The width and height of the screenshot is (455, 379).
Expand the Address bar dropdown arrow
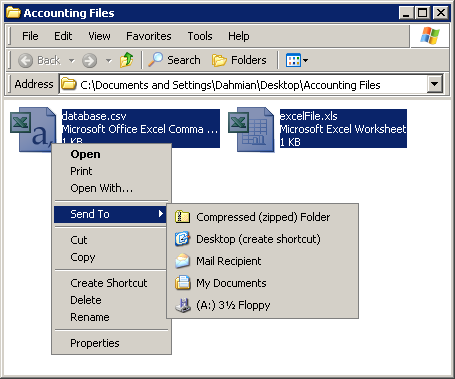point(434,84)
